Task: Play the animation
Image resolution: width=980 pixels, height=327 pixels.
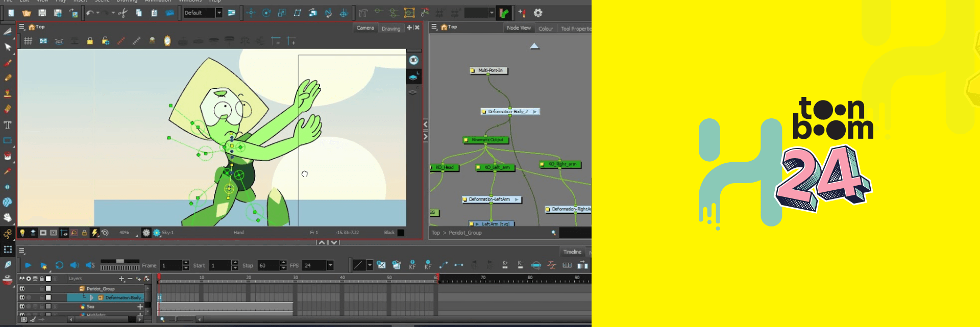Action: tap(28, 265)
